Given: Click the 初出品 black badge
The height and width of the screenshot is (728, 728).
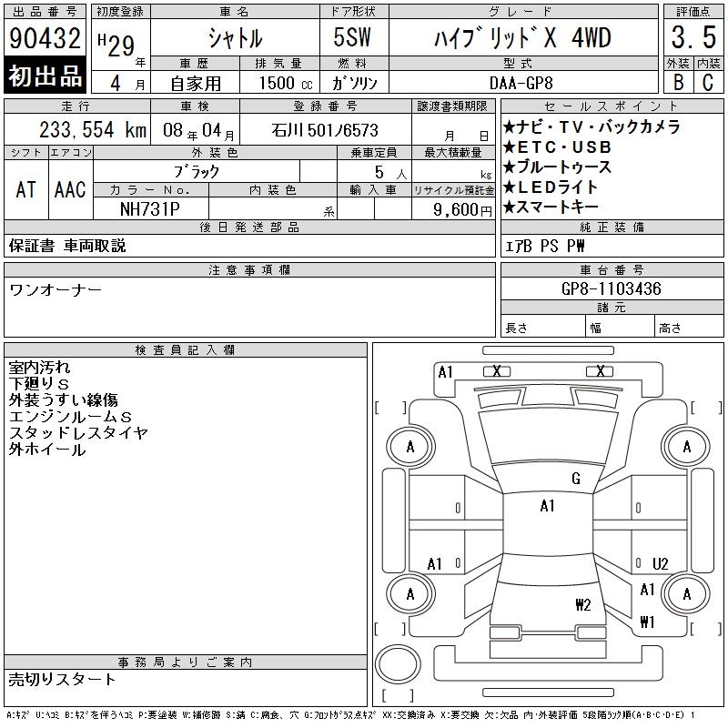Looking at the screenshot, I should click(x=45, y=76).
